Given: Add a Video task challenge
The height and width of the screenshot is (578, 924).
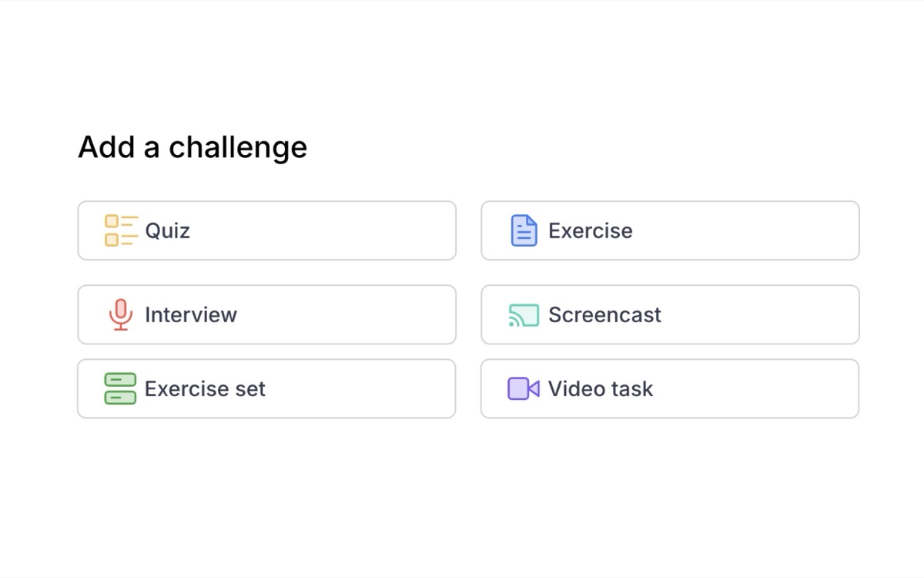Looking at the screenshot, I should [669, 388].
